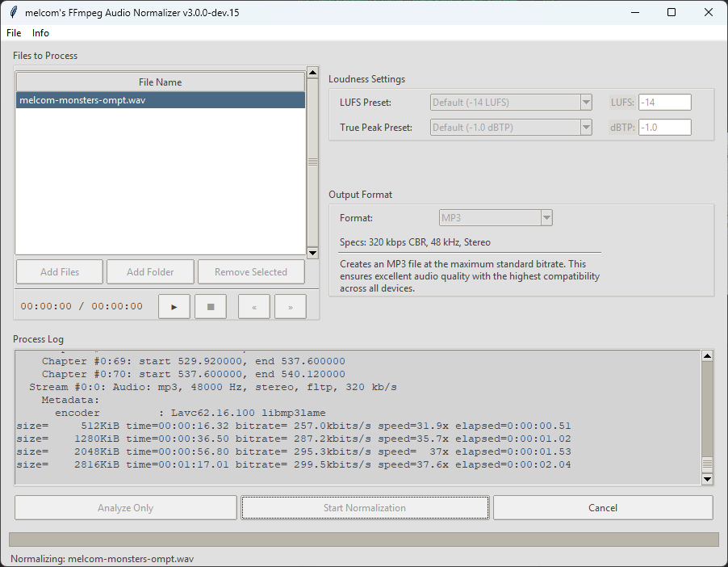Open the Info menu
Image resolution: width=728 pixels, height=567 pixels.
coord(40,33)
